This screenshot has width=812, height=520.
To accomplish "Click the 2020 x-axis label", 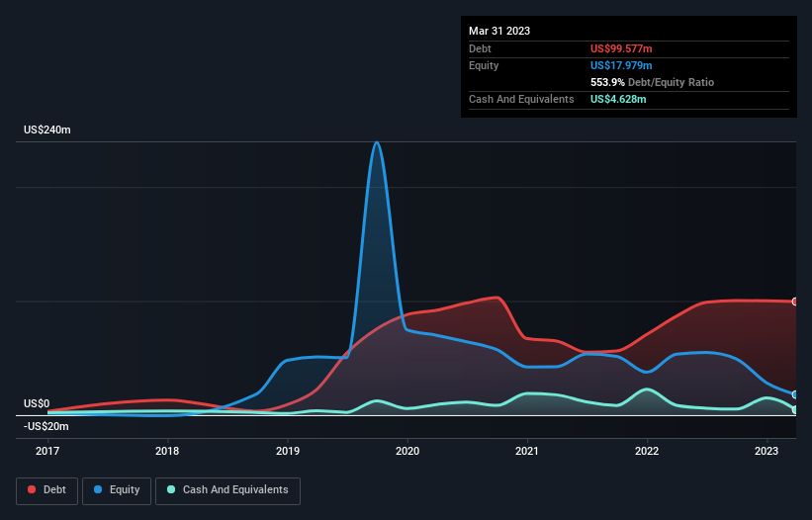I will (407, 451).
